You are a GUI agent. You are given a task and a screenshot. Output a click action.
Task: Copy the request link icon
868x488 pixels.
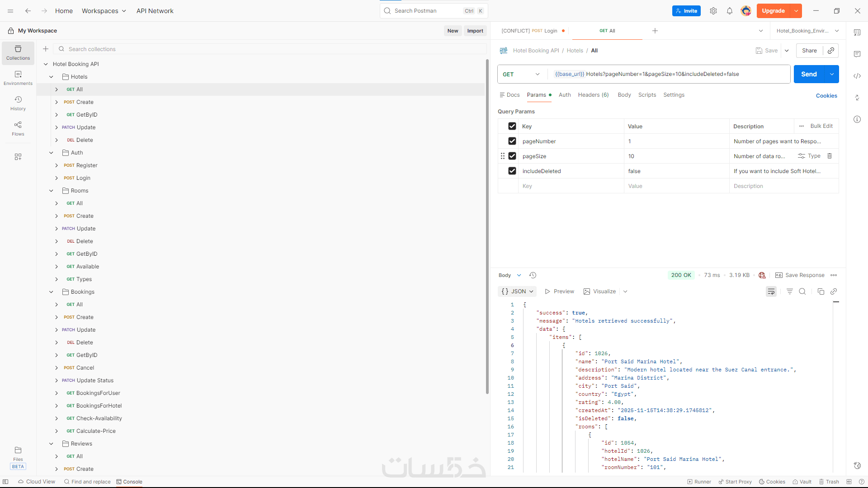pos(831,51)
